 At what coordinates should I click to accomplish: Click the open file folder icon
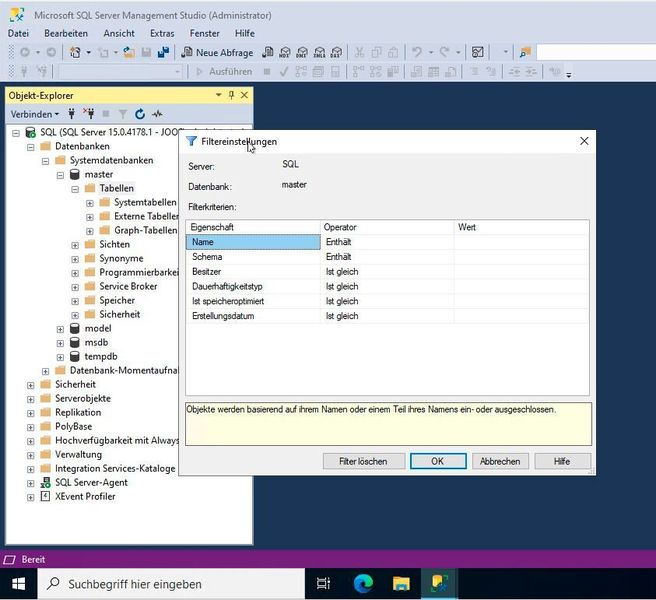tap(129, 52)
